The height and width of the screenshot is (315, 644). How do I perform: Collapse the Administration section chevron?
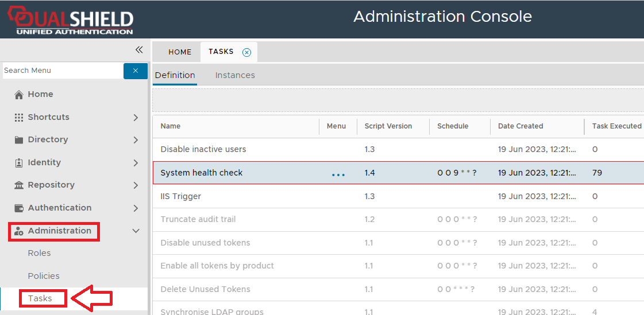pyautogui.click(x=136, y=231)
